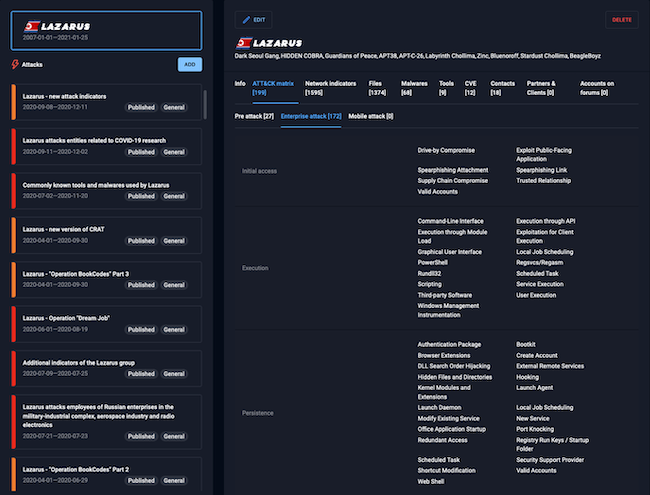The height and width of the screenshot is (495, 650).
Task: Select the Bootkit technique
Action: pos(526,345)
